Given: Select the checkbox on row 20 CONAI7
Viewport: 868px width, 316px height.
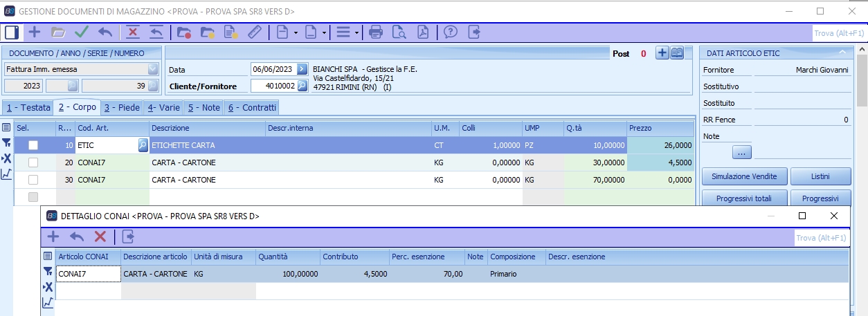Looking at the screenshot, I should point(33,162).
